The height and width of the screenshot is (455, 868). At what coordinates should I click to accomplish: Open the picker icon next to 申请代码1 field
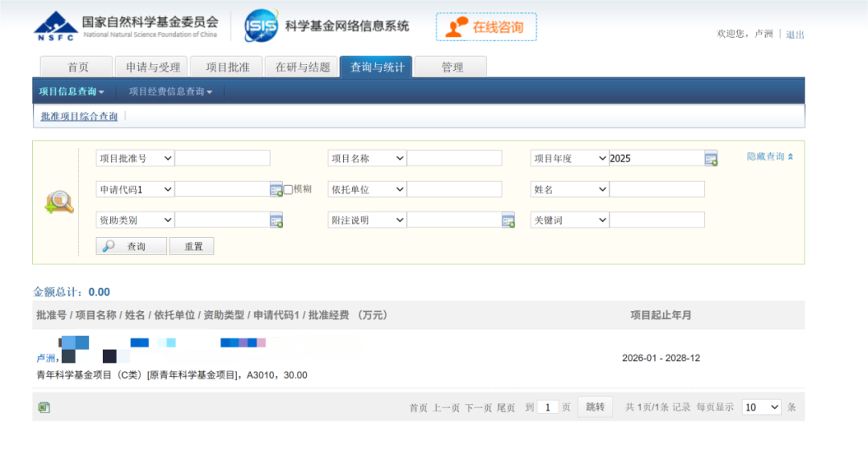[276, 190]
